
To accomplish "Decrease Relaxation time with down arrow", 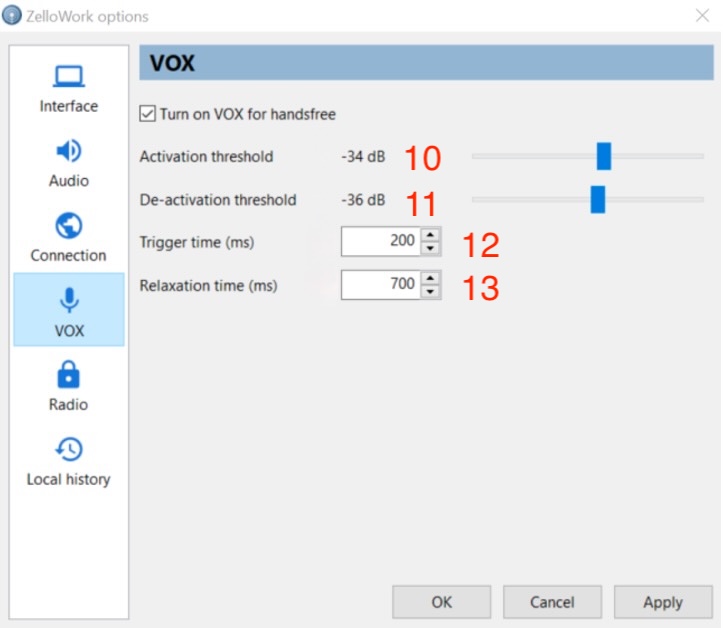I will click(430, 292).
